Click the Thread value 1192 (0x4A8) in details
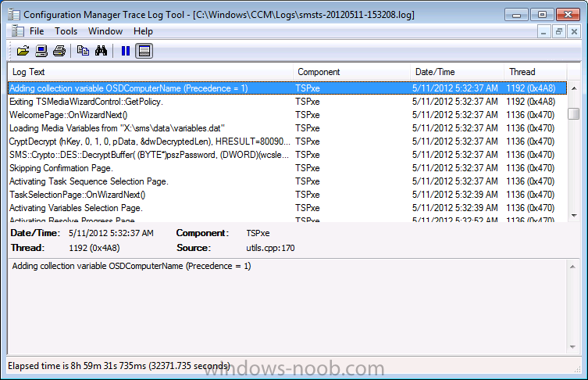This screenshot has width=588, height=380. tap(94, 248)
